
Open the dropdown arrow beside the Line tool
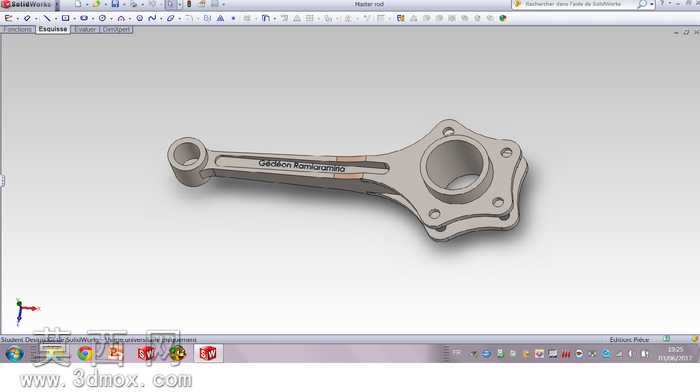(x=55, y=19)
